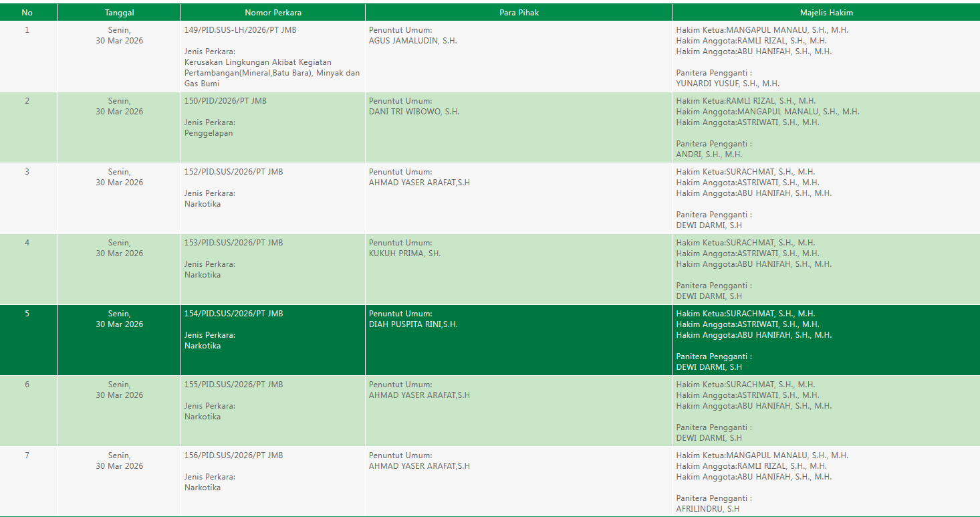Viewport: 980px width, 517px height.
Task: Select the "Majelis Hakim" column header
Action: coord(826,13)
